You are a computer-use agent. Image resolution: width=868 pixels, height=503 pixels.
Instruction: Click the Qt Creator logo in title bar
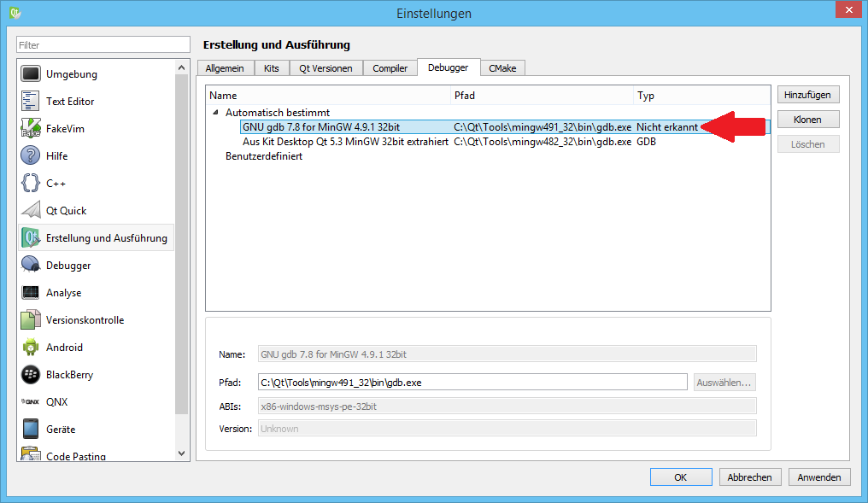(15, 12)
